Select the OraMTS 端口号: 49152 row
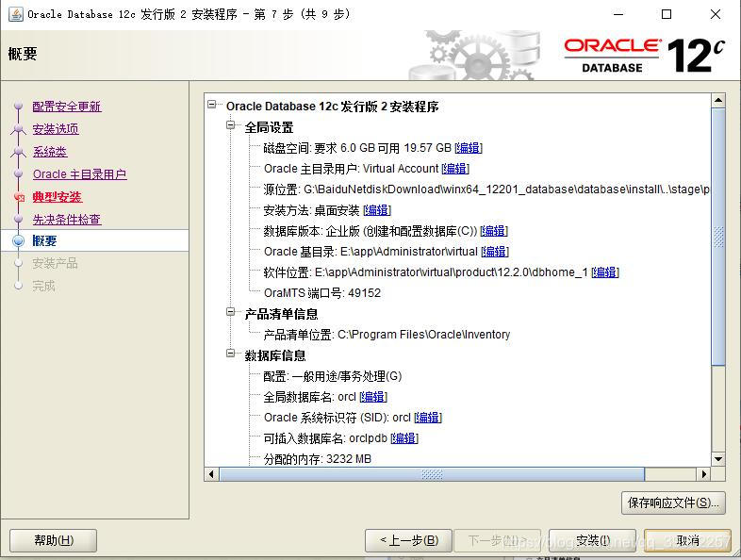 click(x=322, y=293)
